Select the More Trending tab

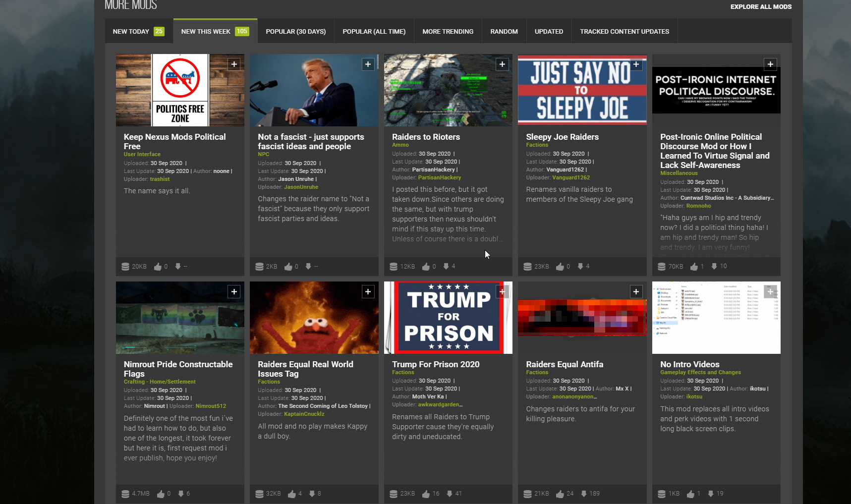coord(448,31)
